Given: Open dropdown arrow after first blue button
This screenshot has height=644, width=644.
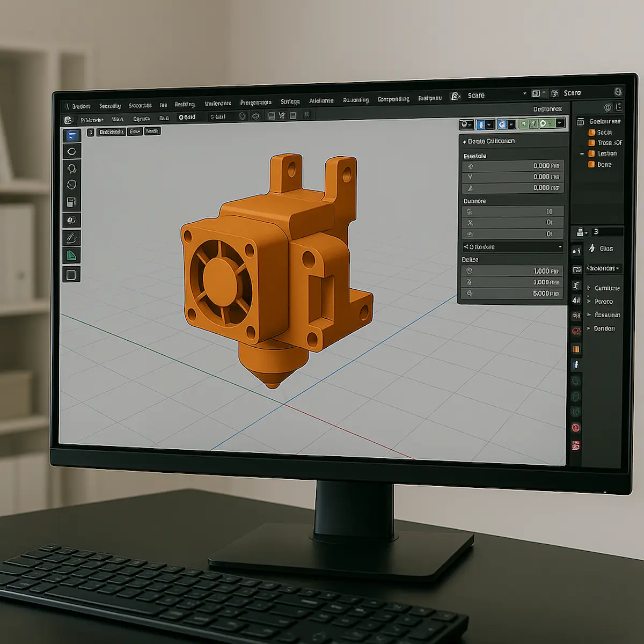Looking at the screenshot, I should pyautogui.click(x=489, y=125).
